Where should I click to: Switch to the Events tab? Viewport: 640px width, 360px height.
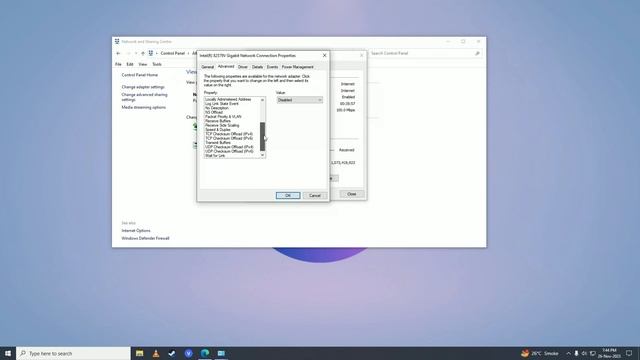(x=272, y=67)
